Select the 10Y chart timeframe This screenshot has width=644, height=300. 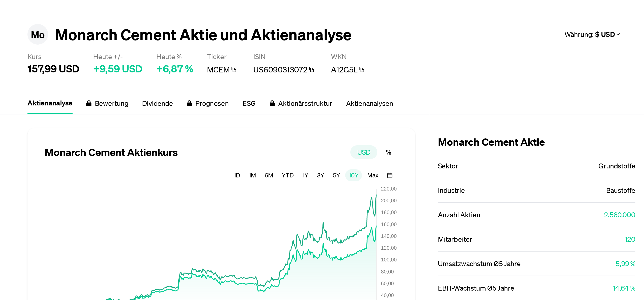[x=353, y=175]
